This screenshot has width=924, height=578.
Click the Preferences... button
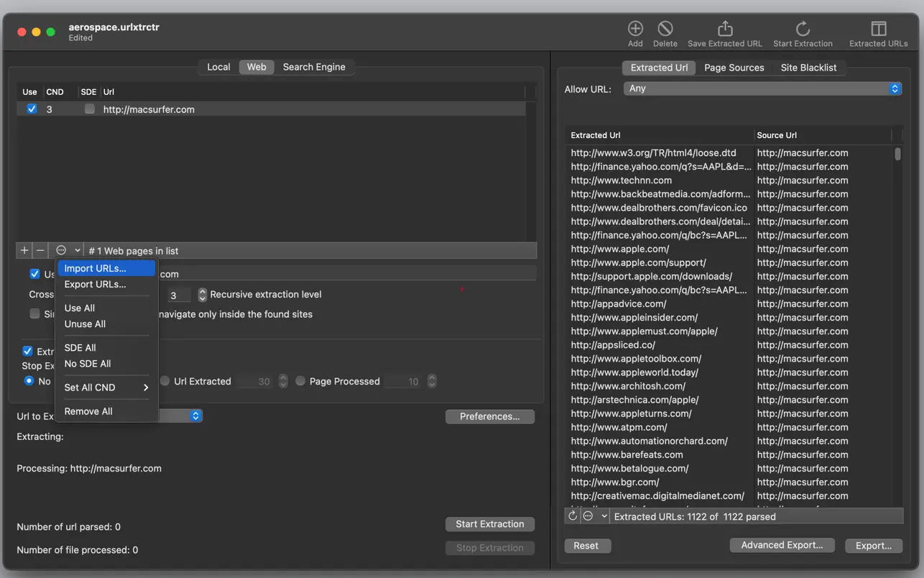489,416
